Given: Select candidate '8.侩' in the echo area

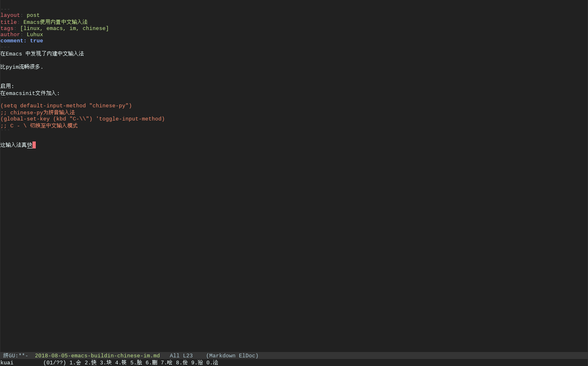Looking at the screenshot, I should point(182,363).
